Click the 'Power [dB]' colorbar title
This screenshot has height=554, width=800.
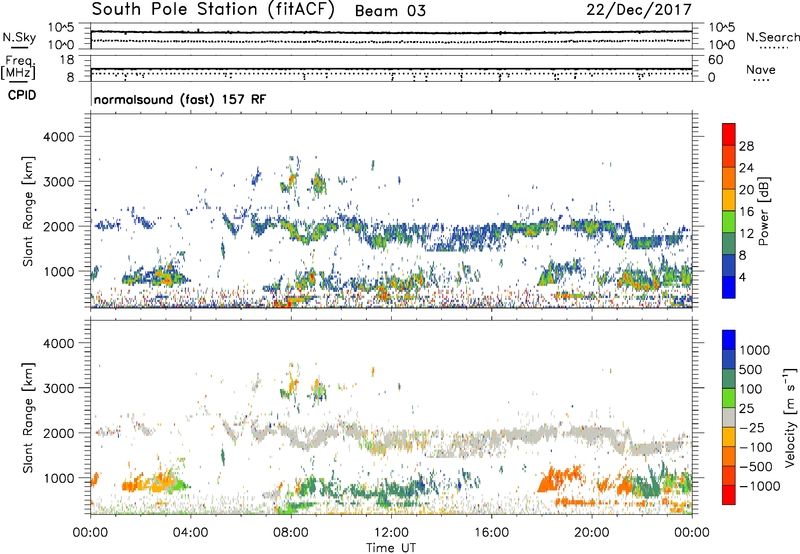763,211
